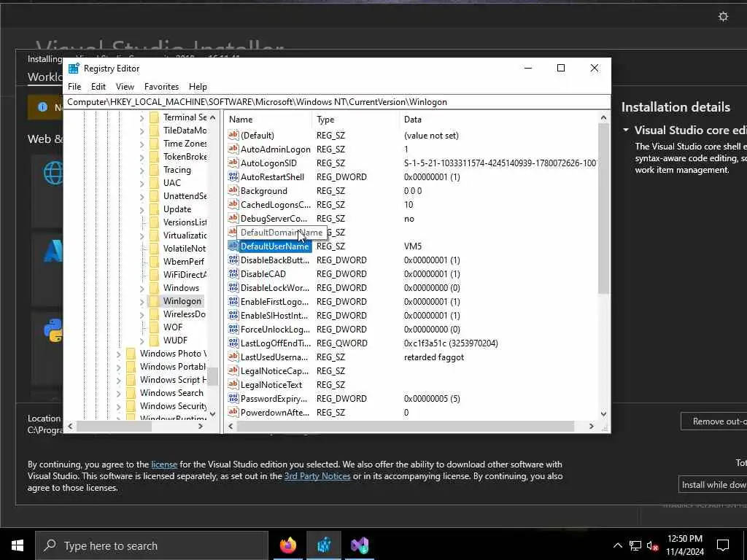Click the AutoRestartShell DWORD icon
The width and height of the screenshot is (747, 560).
(x=233, y=176)
